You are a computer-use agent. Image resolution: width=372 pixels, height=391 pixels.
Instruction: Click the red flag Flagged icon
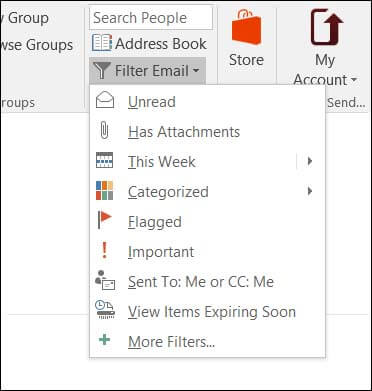(x=104, y=220)
